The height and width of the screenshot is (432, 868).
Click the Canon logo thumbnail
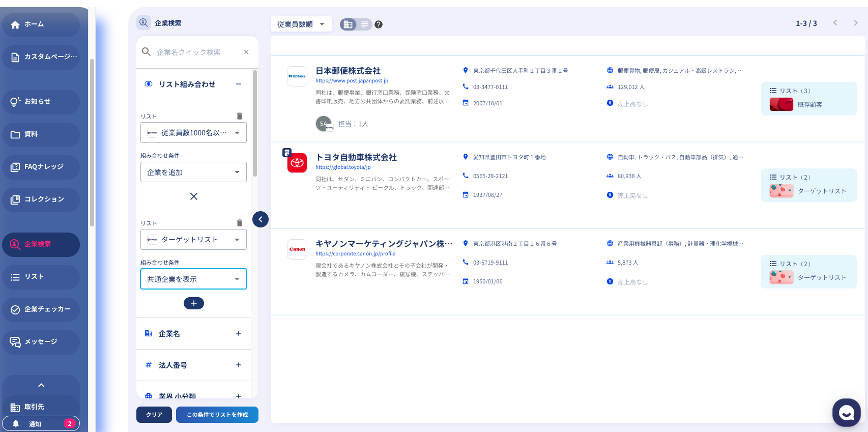click(x=297, y=249)
